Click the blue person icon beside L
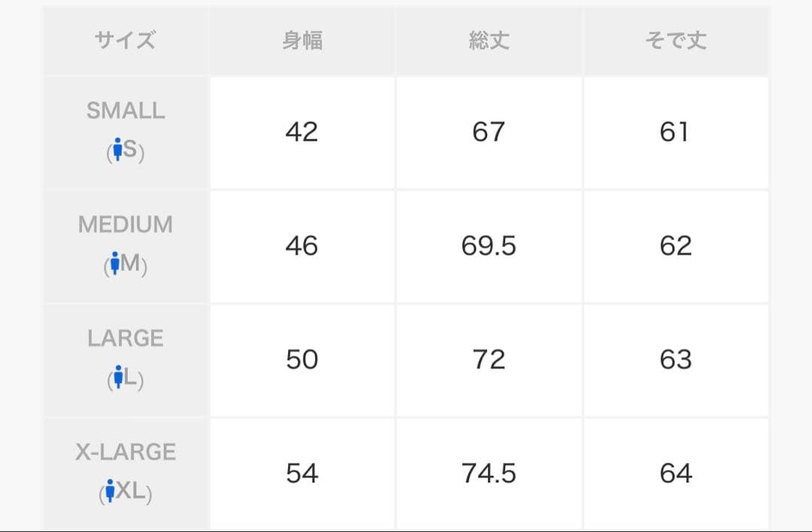 (x=117, y=378)
